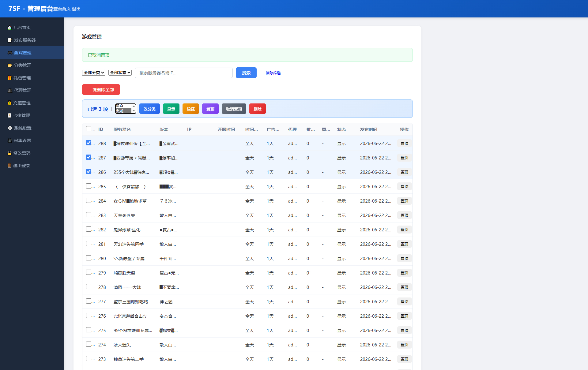Check the checkbox for row 284
Screen dimensions: 588x370
click(x=89, y=200)
